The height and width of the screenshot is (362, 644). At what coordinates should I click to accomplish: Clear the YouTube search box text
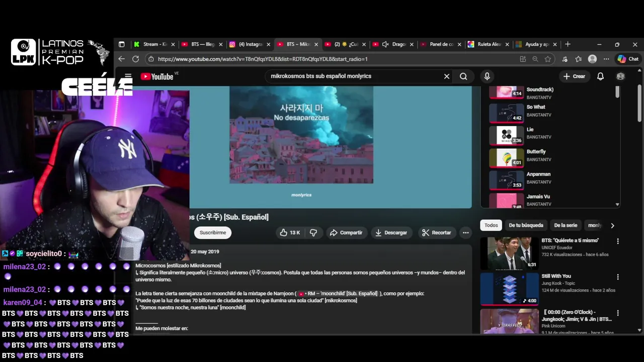pos(446,76)
